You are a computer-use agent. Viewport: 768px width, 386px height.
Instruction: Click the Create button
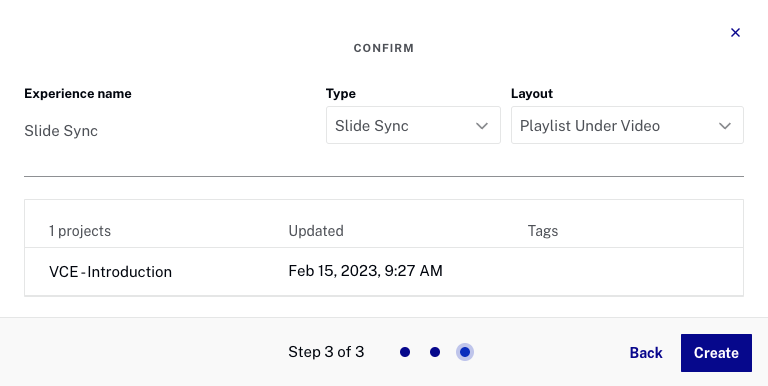[716, 353]
